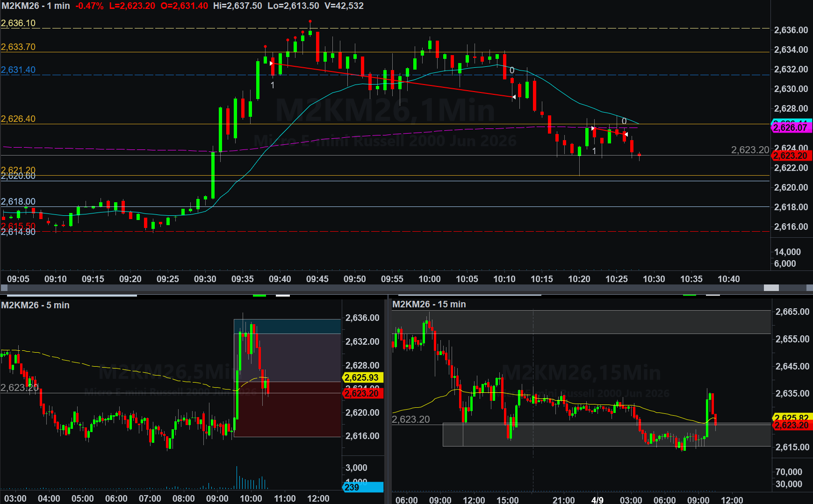Click the light thumb on the horizontal scrollbar
The image size is (813, 504).
[771, 288]
